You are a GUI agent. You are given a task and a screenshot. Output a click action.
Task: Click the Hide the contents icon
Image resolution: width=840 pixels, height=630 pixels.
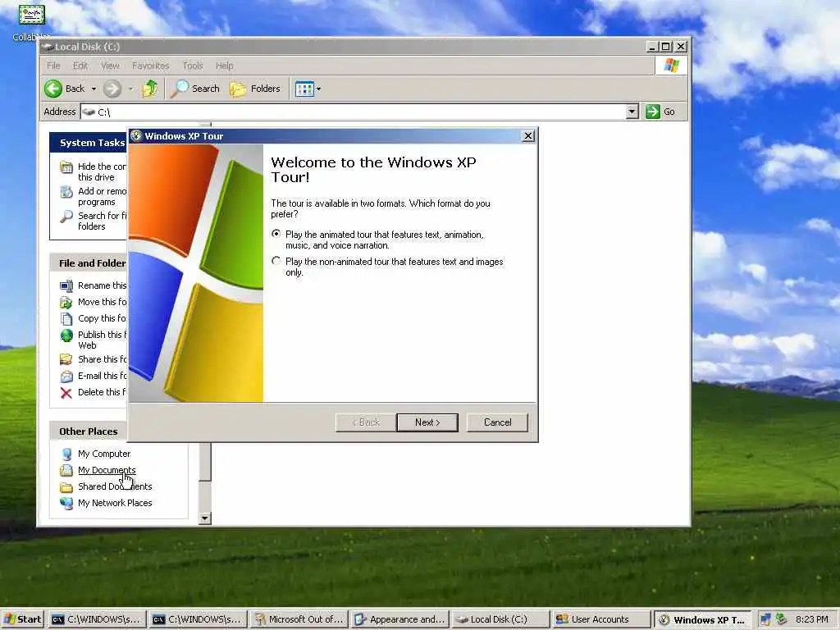click(66, 167)
